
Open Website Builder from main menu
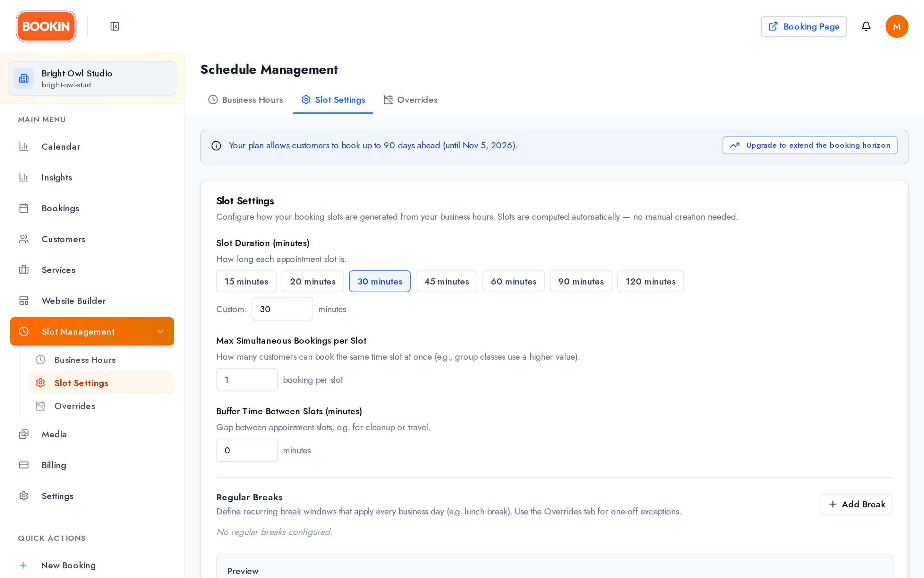pyautogui.click(x=92, y=301)
